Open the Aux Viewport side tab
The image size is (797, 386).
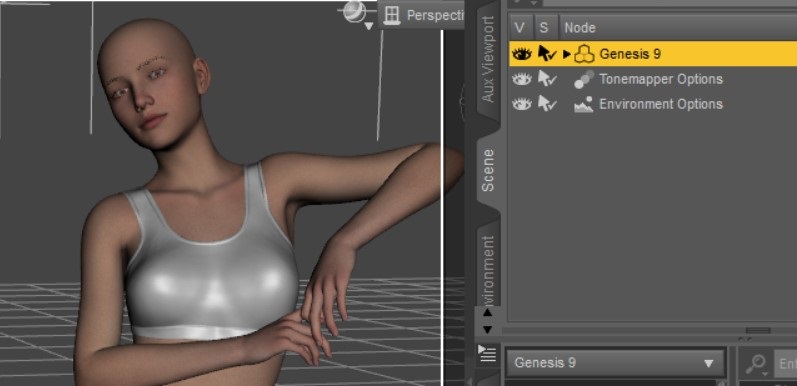pos(488,60)
